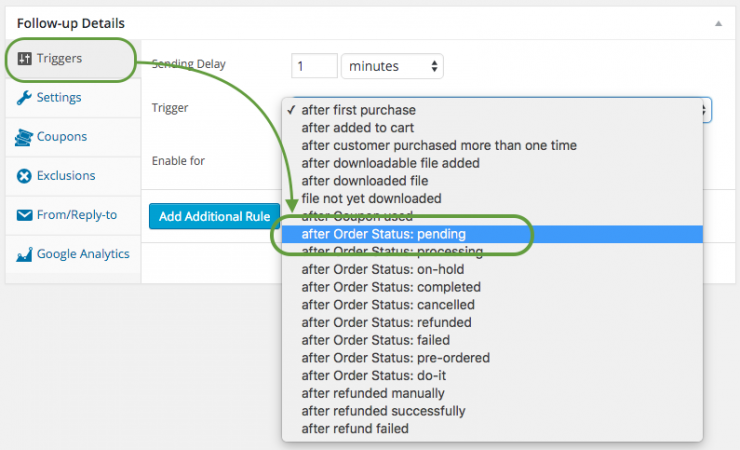The width and height of the screenshot is (740, 450).
Task: Click the From/Reply-to envelope icon
Action: [24, 215]
